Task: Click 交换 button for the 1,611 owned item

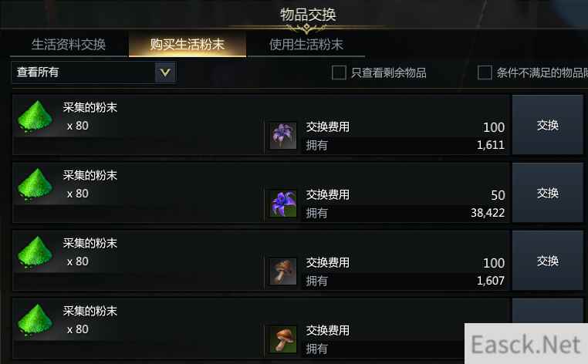Action: (x=548, y=125)
